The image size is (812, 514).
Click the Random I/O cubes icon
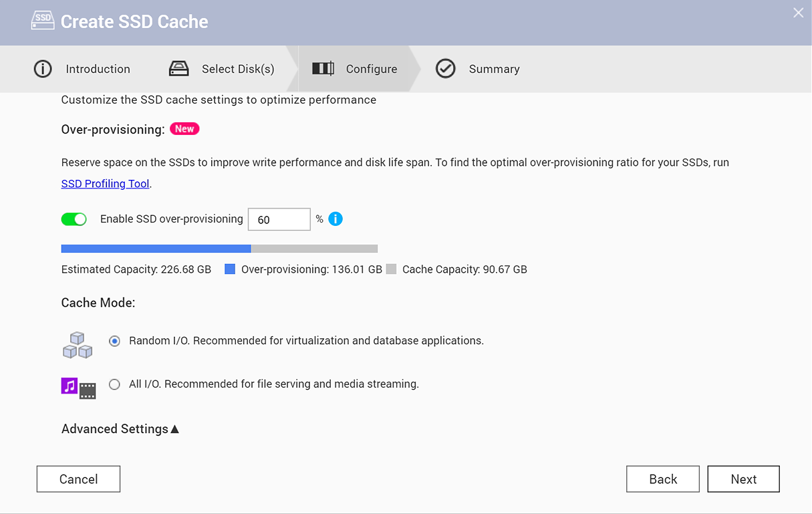[x=78, y=345]
